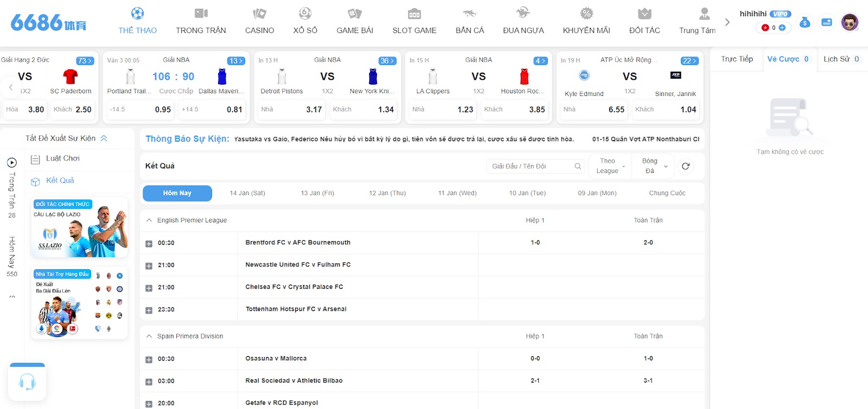The image size is (868, 409).
Task: Expand the Real Sociedad v Athletic Bilbao row
Action: [149, 382]
